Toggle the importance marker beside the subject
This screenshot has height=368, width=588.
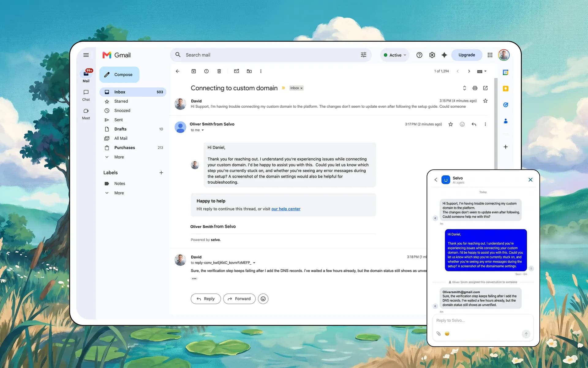[x=283, y=88]
